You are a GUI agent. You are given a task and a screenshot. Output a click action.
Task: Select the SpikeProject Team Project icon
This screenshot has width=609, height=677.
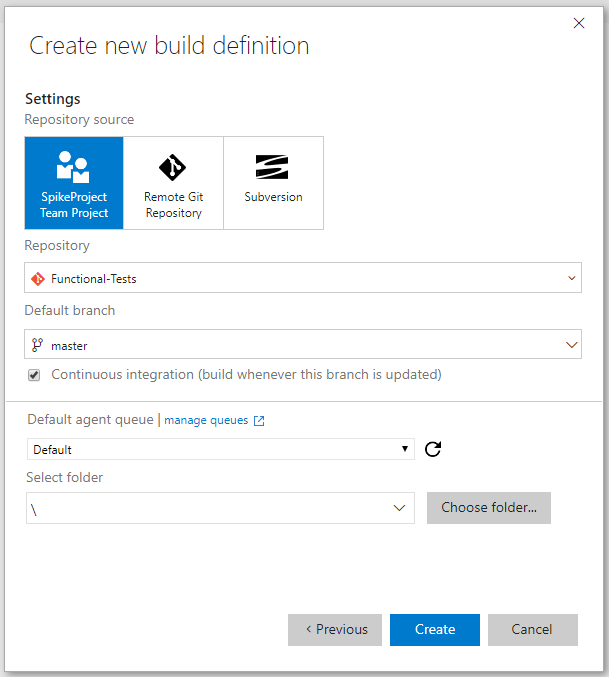tap(74, 165)
